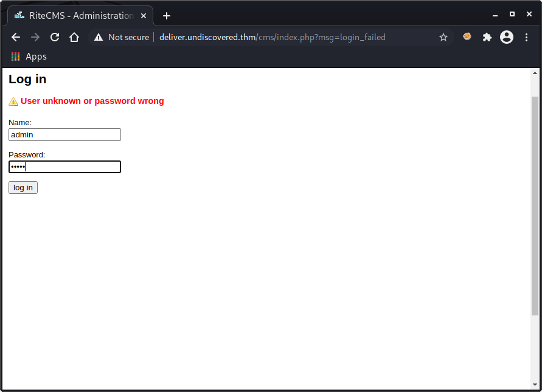Open Chrome's three-dot menu

526,37
